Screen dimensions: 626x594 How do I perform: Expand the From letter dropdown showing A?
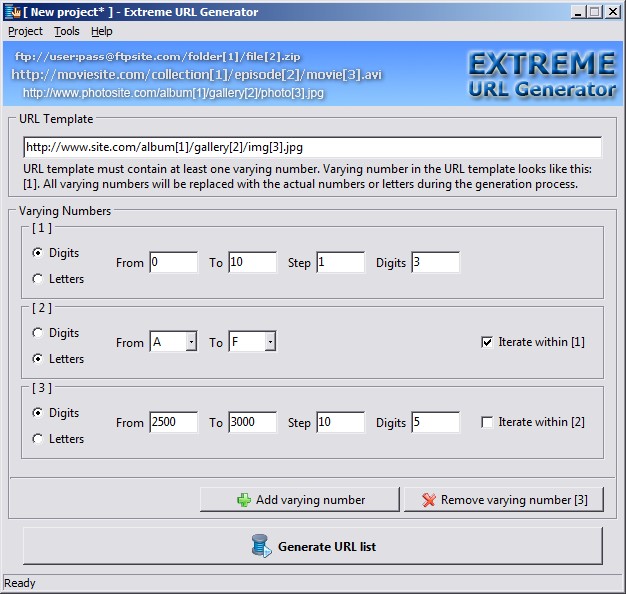coord(190,342)
